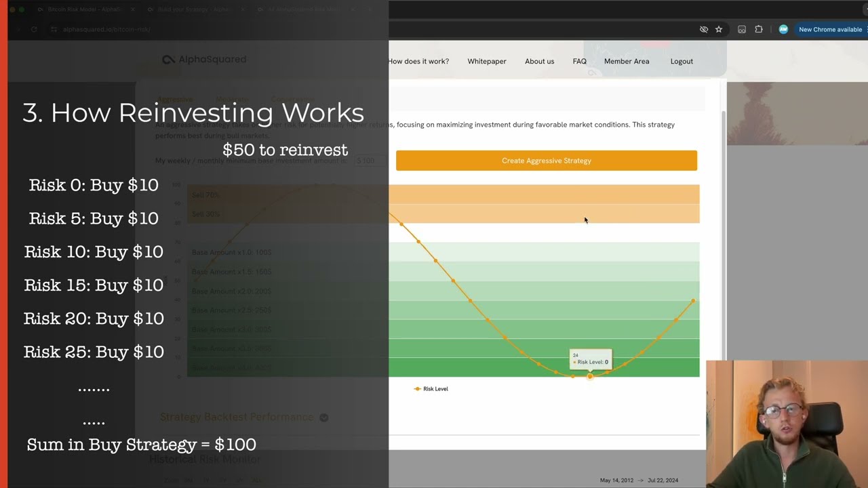Select the Conservative strategy tab

(x=293, y=99)
